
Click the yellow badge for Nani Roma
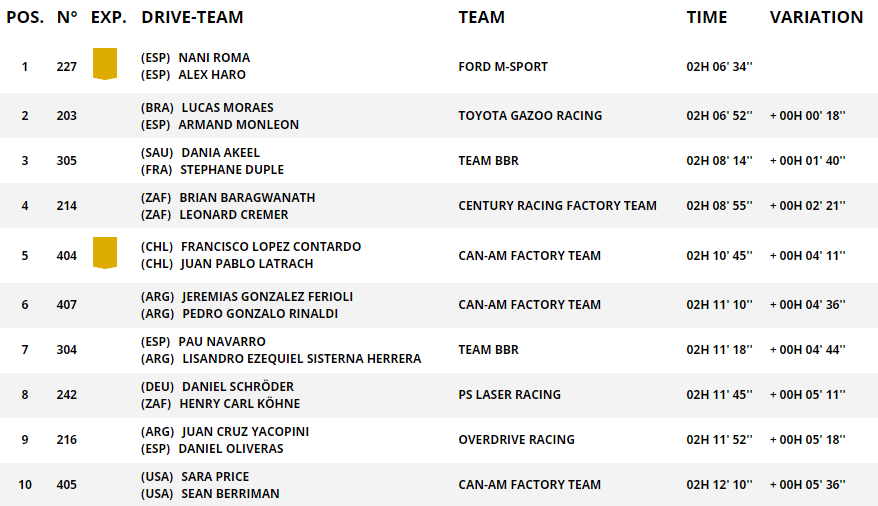pos(104,63)
